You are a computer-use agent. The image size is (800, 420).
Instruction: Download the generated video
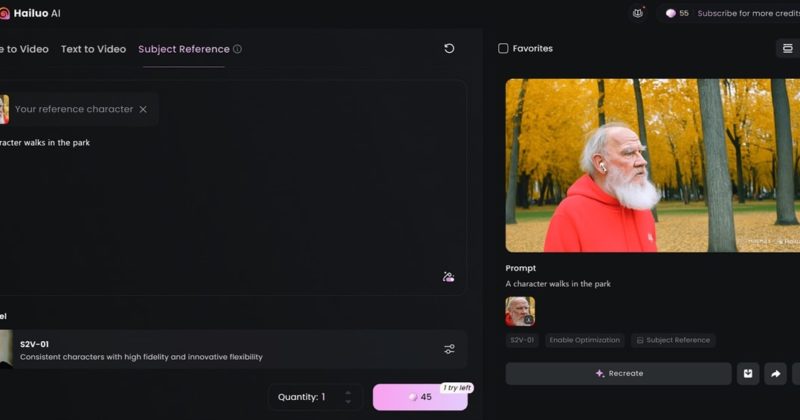coord(748,373)
